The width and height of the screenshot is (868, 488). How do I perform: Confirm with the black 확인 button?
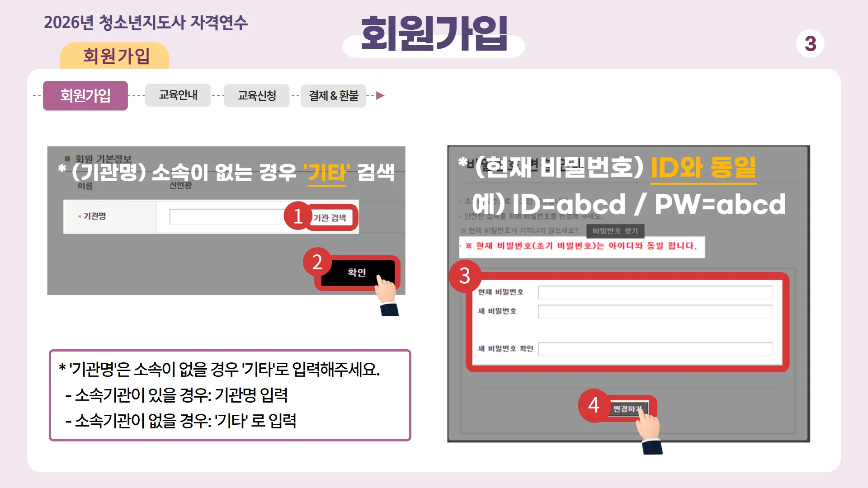357,272
